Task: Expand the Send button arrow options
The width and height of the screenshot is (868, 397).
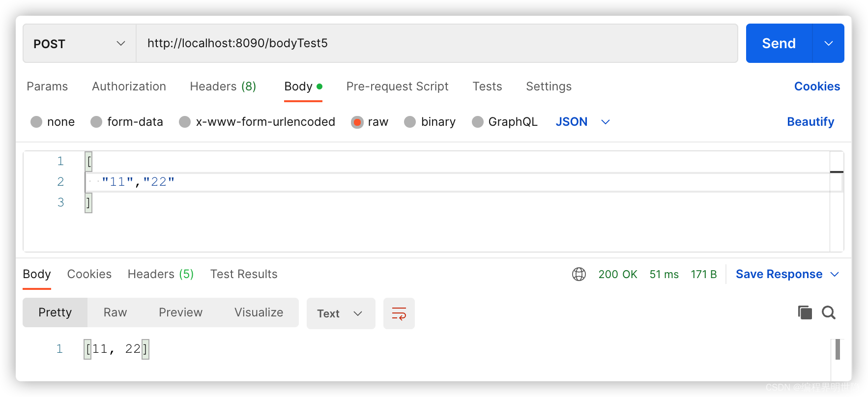Action: [x=828, y=44]
